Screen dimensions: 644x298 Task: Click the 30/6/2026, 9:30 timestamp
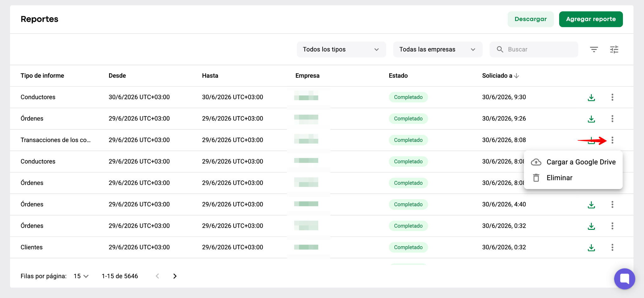pyautogui.click(x=504, y=97)
